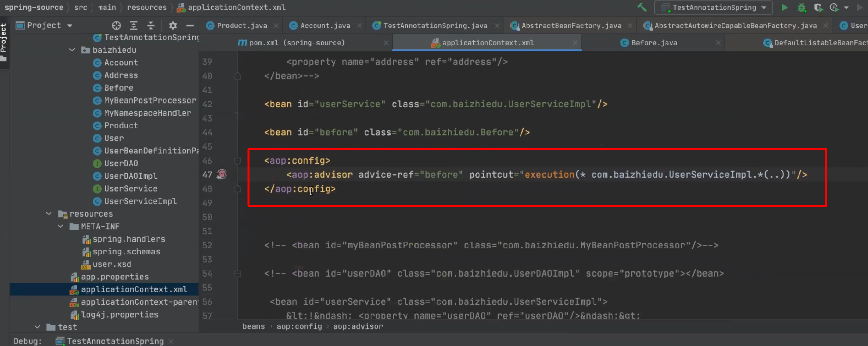868x346 pixels.
Task: Collapse the test folder
Action: click(x=37, y=327)
